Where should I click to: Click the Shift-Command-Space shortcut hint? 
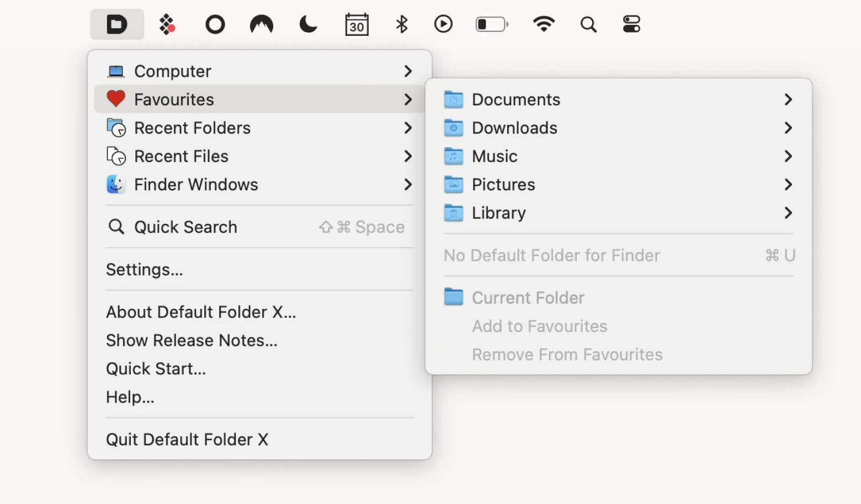362,227
